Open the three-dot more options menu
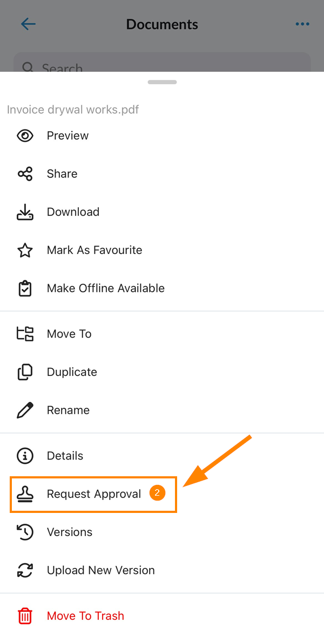 pos(302,24)
